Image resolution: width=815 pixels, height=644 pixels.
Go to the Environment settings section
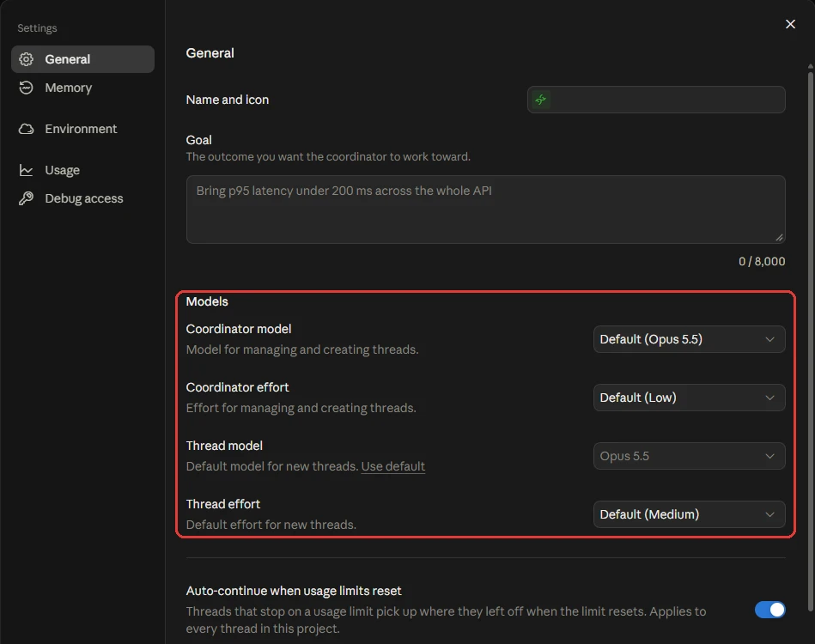tap(82, 129)
